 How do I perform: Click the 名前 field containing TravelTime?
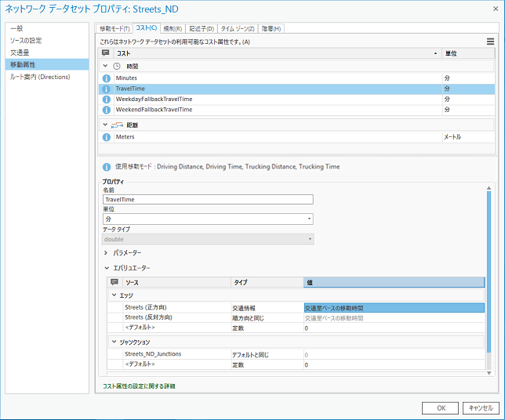208,200
